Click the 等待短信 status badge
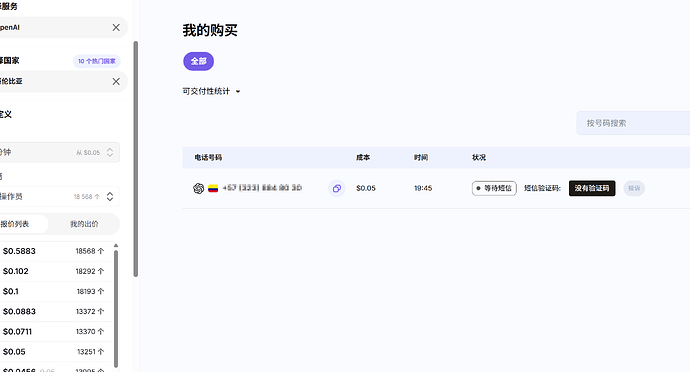 [494, 188]
